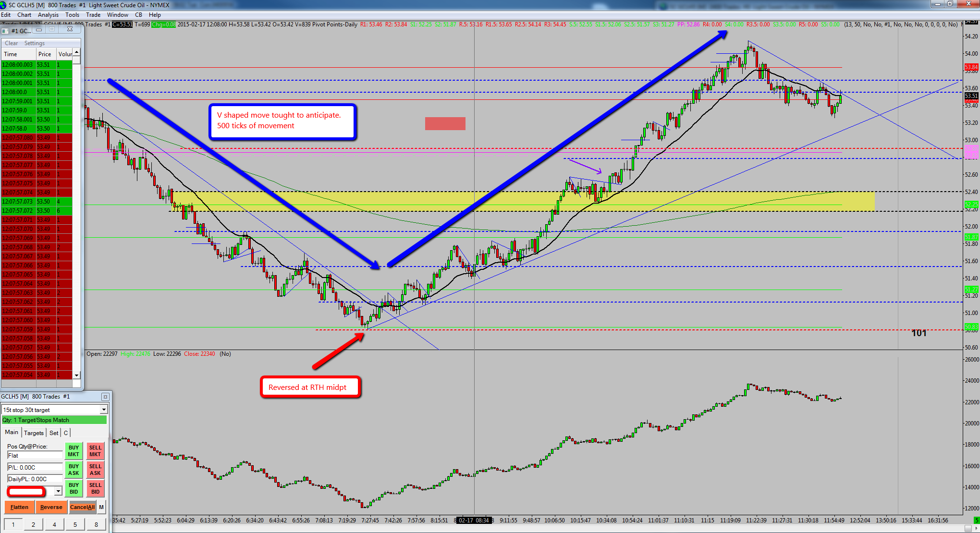Viewport: 980px width, 533px height.
Task: Set order quantity to 5
Action: click(x=75, y=524)
